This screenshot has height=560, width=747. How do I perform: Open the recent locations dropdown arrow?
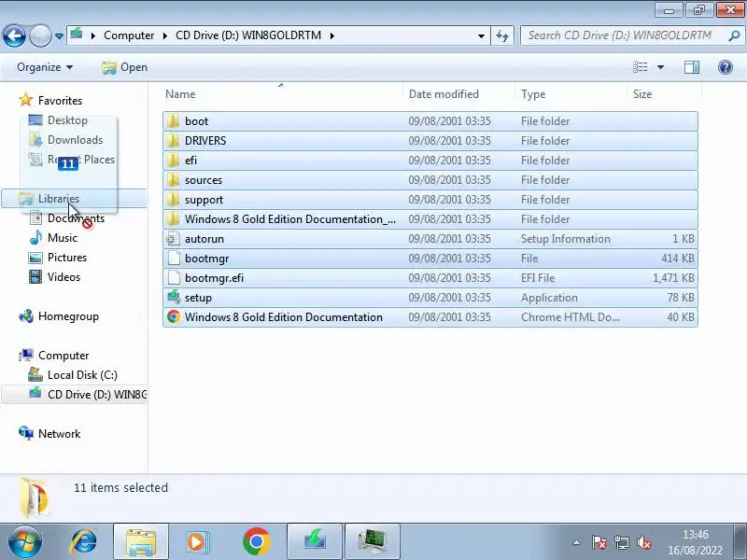[59, 36]
